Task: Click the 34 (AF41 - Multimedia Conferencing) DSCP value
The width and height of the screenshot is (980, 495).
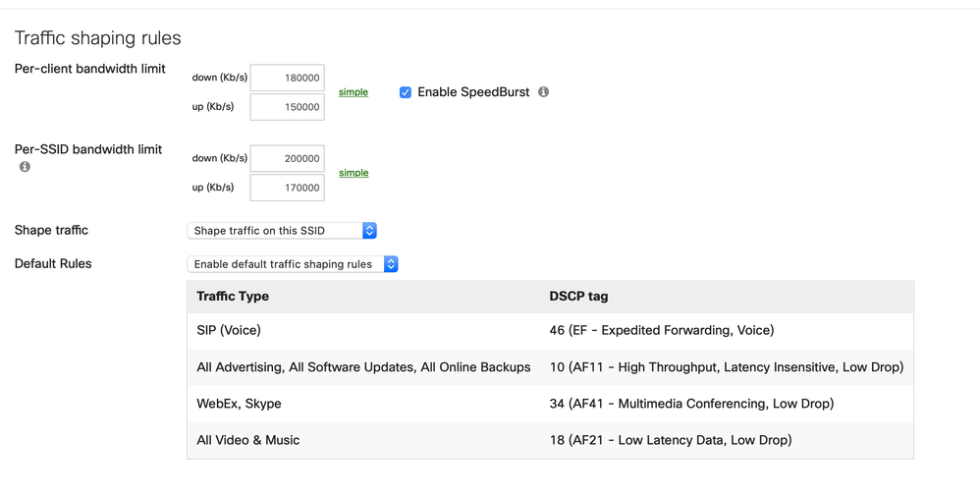Action: (x=692, y=404)
